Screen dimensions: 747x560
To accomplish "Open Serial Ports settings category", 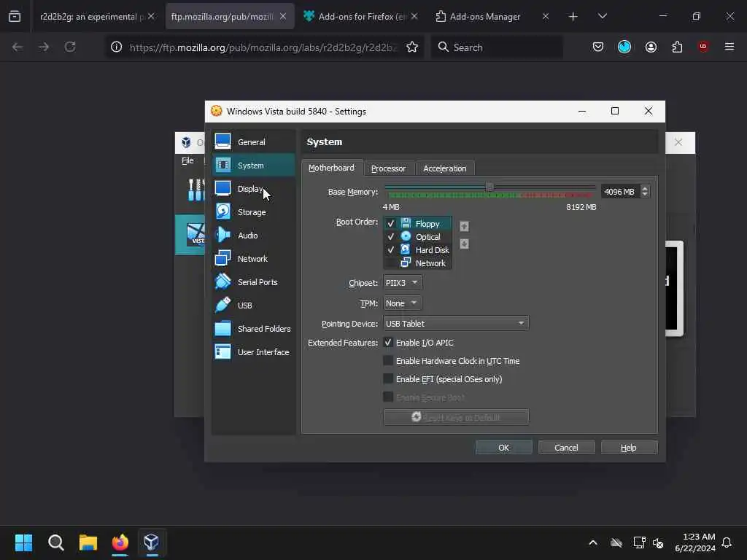I will (253, 282).
